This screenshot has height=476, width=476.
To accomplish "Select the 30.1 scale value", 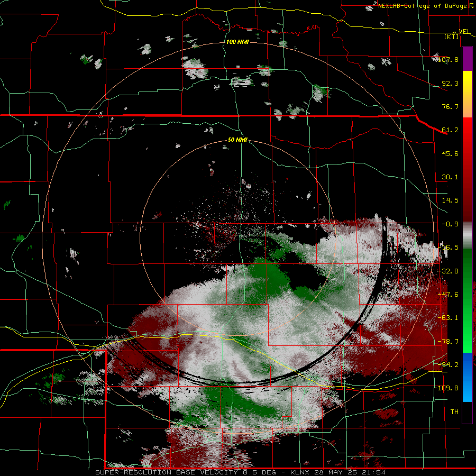I will coord(451,177).
